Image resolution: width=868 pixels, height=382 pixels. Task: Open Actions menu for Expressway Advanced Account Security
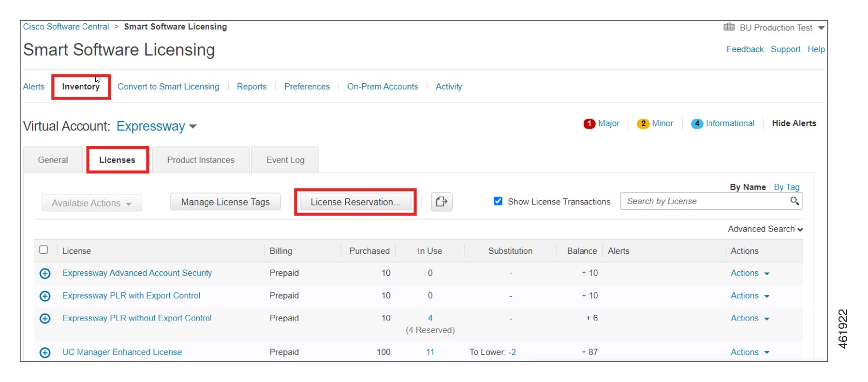(750, 273)
